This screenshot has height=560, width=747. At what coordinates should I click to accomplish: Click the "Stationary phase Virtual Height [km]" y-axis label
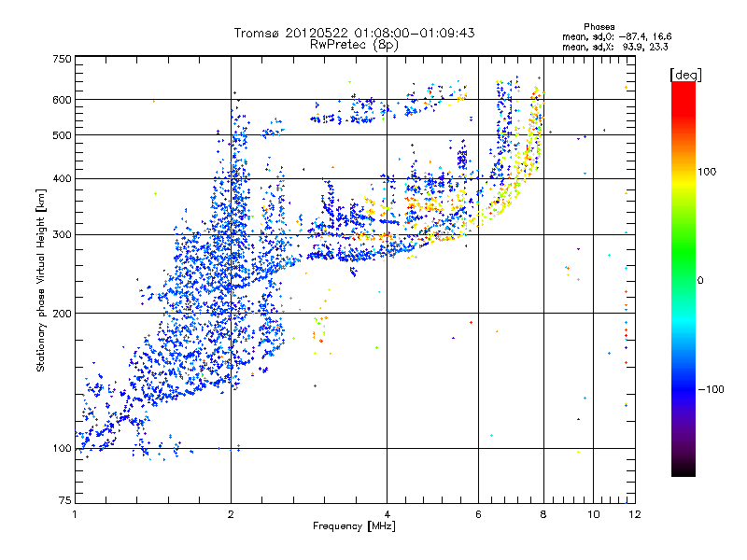41,280
